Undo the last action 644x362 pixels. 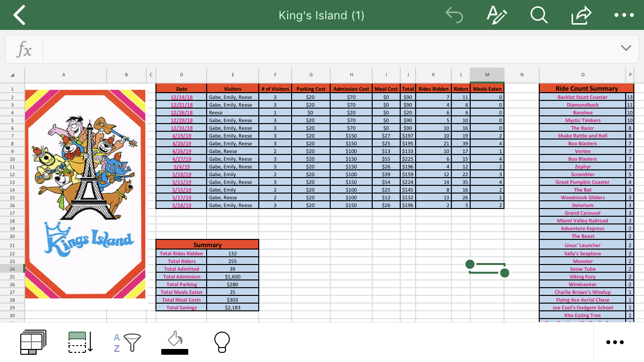454,15
